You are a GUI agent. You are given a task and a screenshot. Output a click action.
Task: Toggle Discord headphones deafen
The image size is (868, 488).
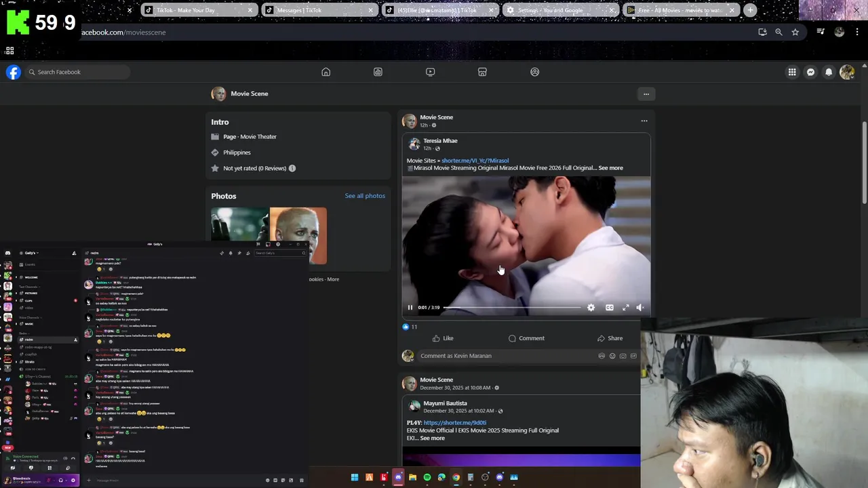pos(61,480)
